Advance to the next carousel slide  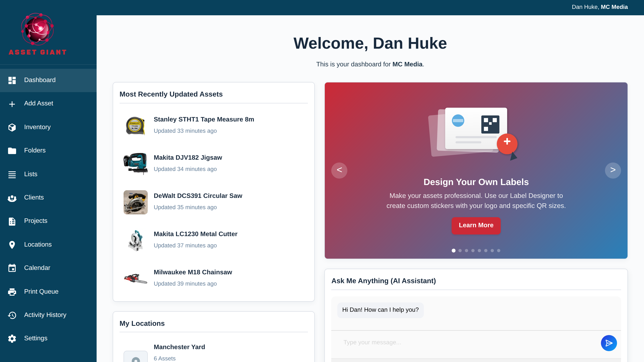(x=613, y=170)
